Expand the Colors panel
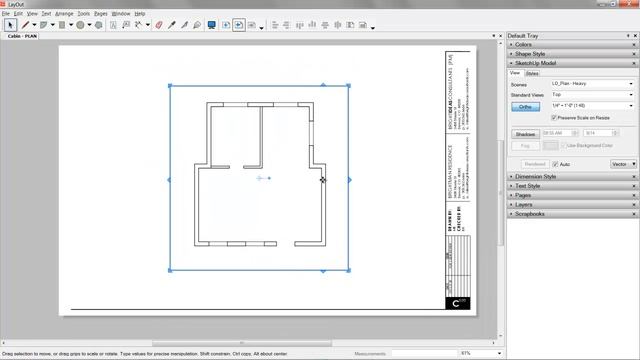Viewport: 640px width, 360px height. [x=523, y=44]
